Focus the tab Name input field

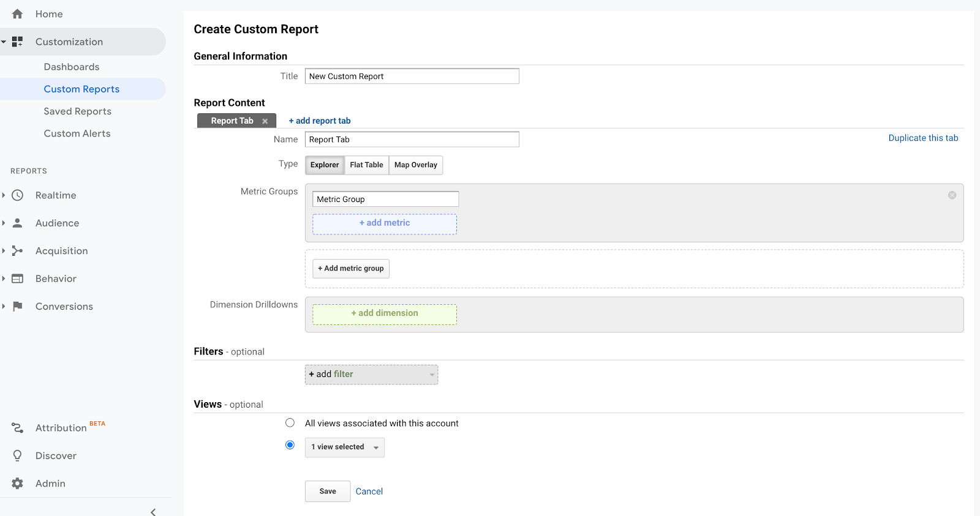[x=412, y=140]
